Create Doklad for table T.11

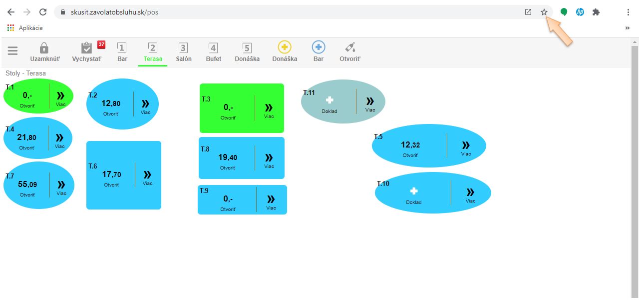click(x=329, y=102)
